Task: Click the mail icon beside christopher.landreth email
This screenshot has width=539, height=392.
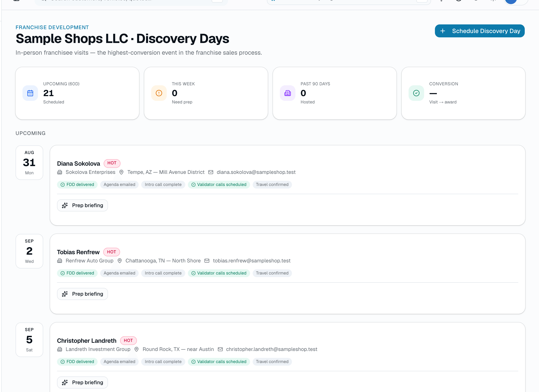Action: coord(220,349)
